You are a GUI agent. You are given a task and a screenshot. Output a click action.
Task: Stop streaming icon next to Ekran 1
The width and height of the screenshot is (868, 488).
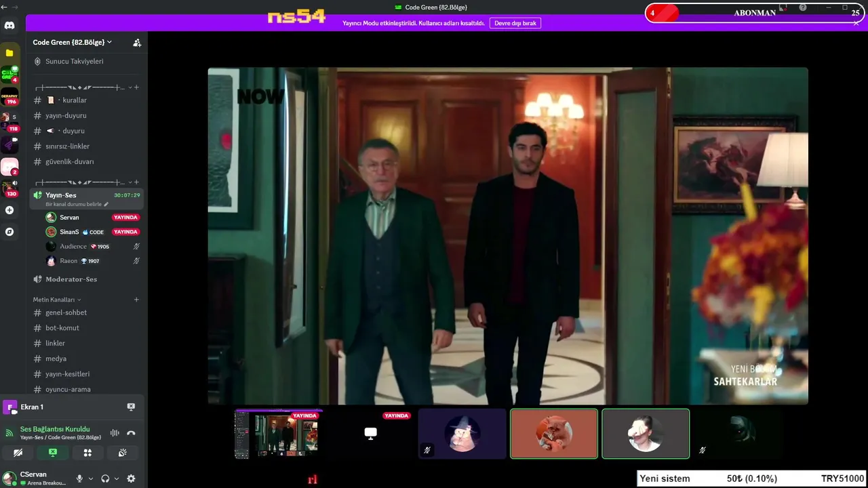(x=131, y=407)
